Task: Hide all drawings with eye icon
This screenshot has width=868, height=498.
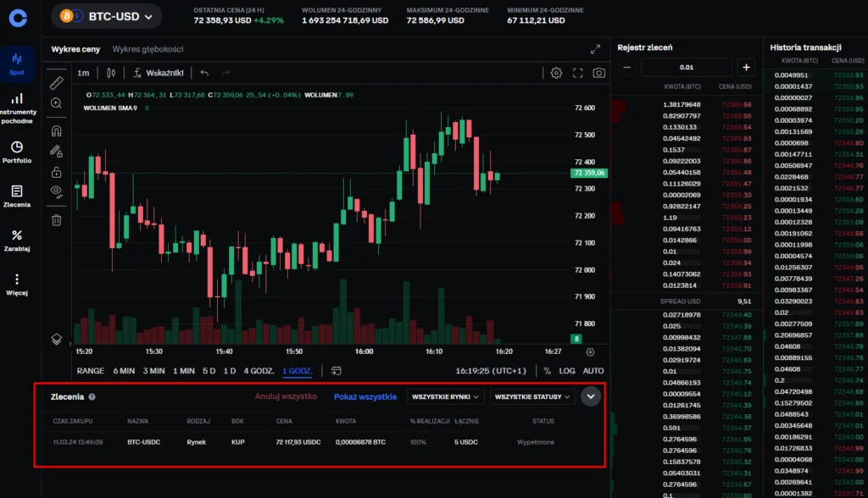Action: [57, 192]
